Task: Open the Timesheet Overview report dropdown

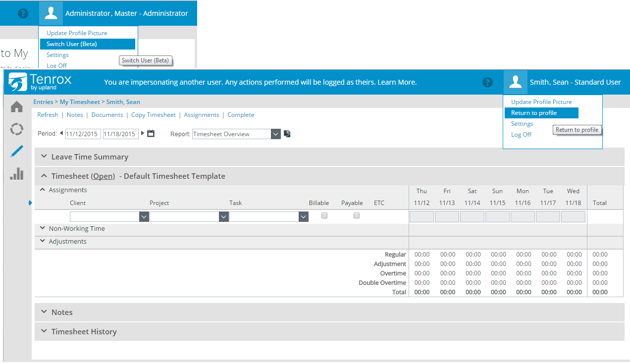Action: point(276,134)
